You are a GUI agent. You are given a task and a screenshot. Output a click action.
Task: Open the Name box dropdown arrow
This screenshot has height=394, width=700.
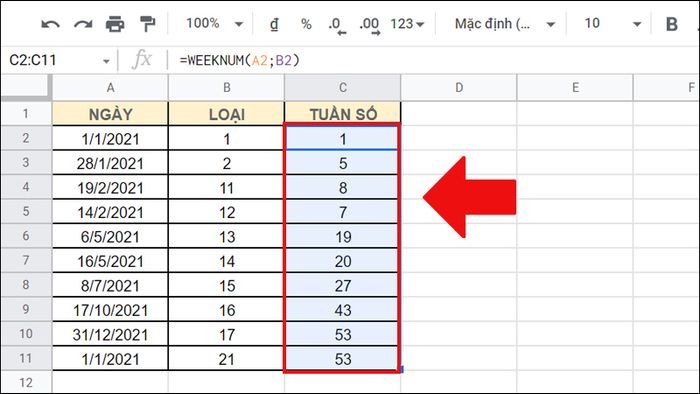pyautogui.click(x=106, y=61)
